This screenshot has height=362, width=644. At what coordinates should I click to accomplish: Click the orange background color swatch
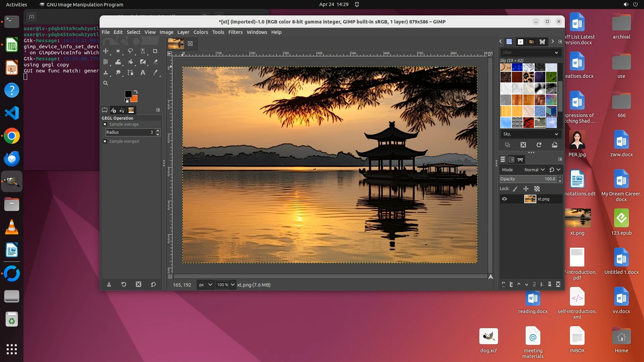pos(135,99)
